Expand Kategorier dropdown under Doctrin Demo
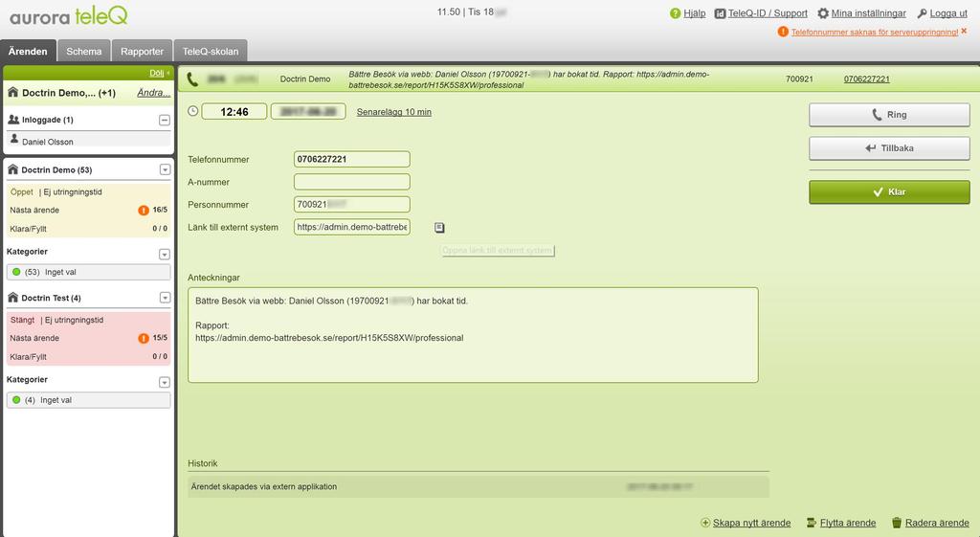 pyautogui.click(x=165, y=255)
